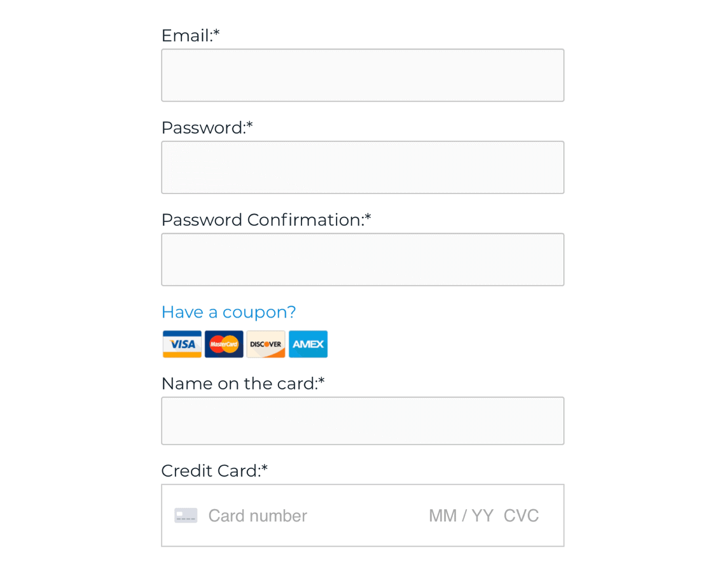Click the Email label
This screenshot has height=588, width=701.
coord(190,36)
